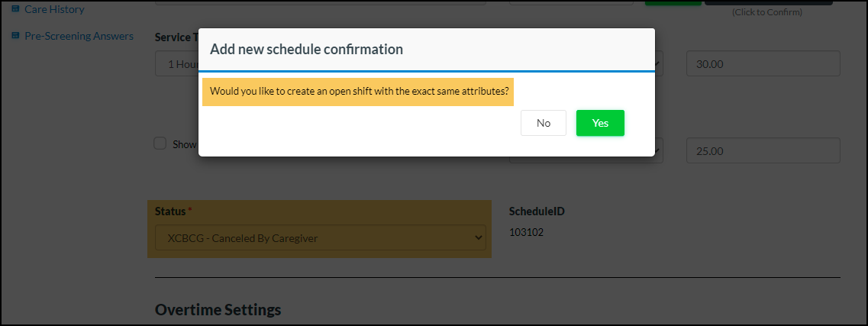
Task: Confirm with the green Yes button
Action: click(x=600, y=123)
